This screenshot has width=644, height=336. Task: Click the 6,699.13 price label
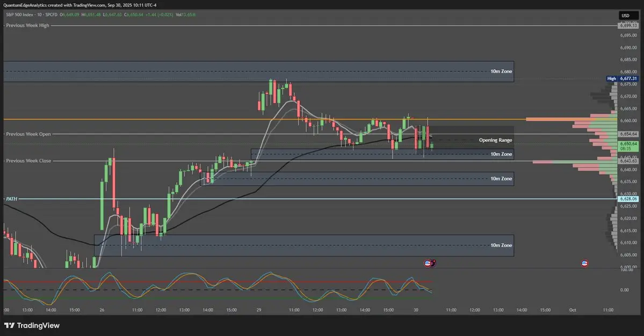(628, 25)
